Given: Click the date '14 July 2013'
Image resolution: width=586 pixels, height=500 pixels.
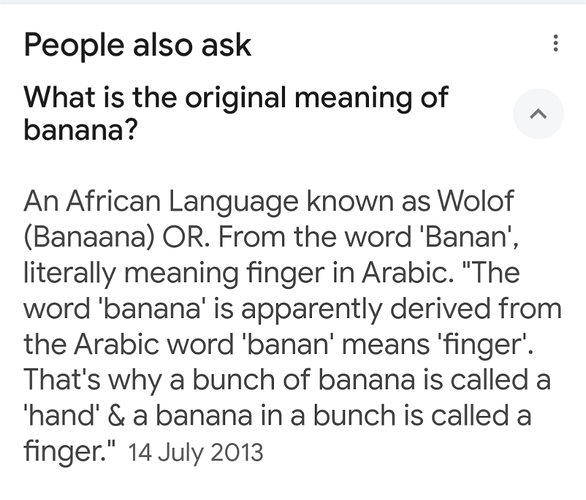Looking at the screenshot, I should coord(196,453).
